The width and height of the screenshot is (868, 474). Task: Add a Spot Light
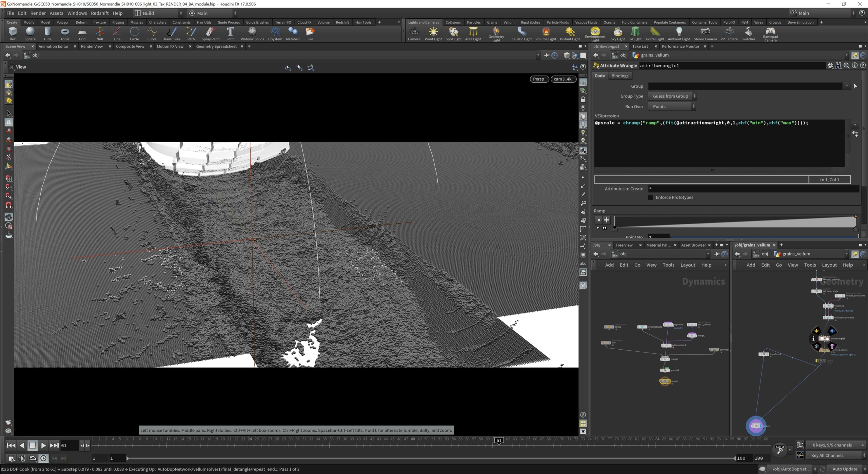pos(453,34)
